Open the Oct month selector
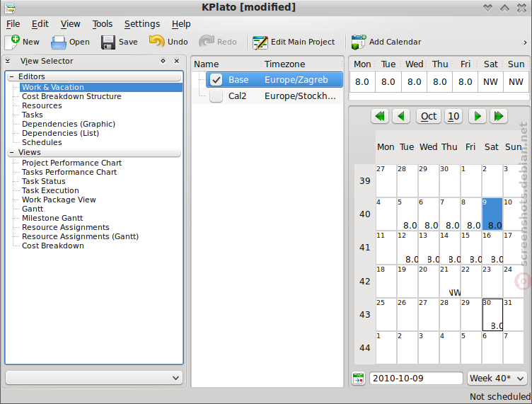532x404 pixels. (x=429, y=116)
